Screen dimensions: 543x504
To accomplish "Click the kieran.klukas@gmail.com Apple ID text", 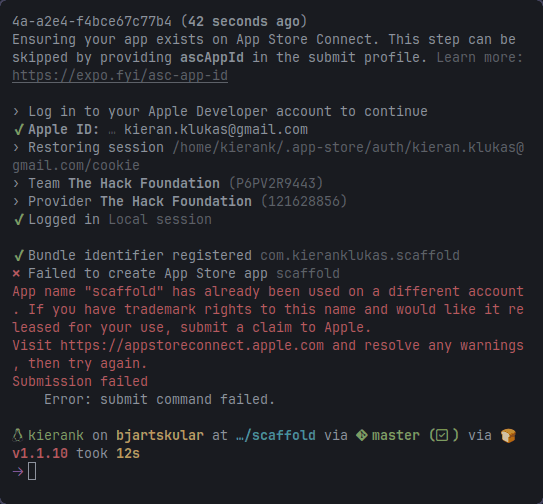I will [216, 130].
